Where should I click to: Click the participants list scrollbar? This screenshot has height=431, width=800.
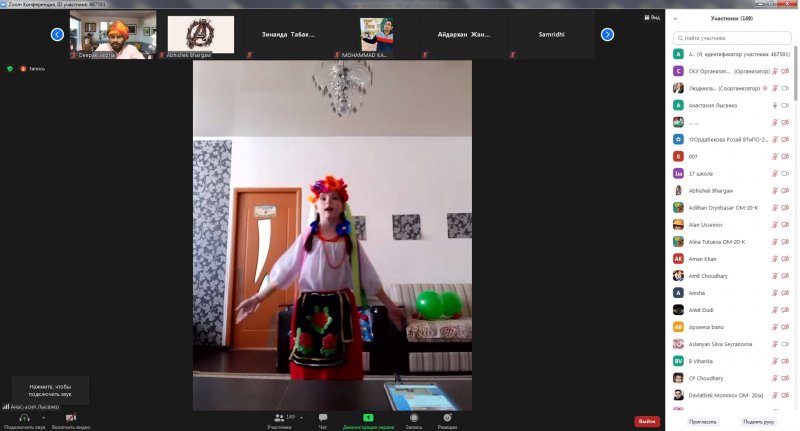(x=795, y=71)
